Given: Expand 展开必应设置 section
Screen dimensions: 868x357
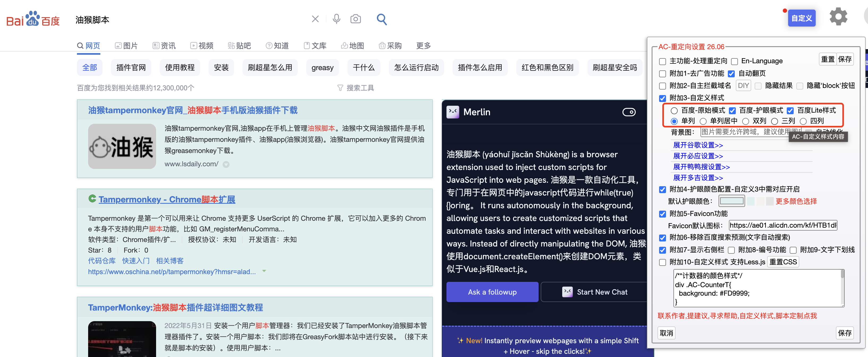Looking at the screenshot, I should tap(698, 156).
